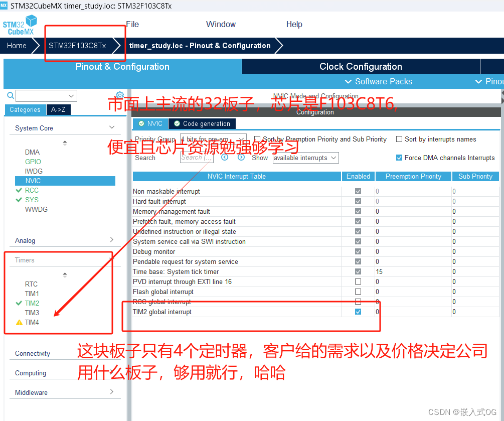Switch to Clock Configuration tab

click(x=361, y=66)
